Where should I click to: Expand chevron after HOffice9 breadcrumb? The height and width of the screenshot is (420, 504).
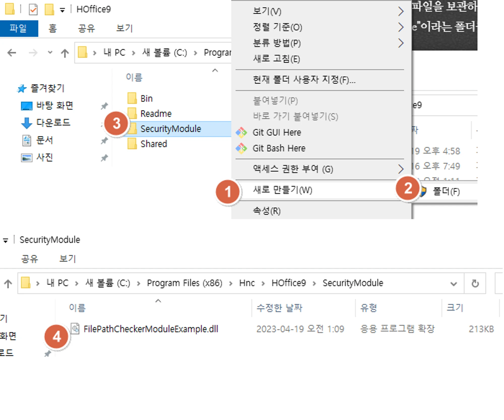(314, 284)
